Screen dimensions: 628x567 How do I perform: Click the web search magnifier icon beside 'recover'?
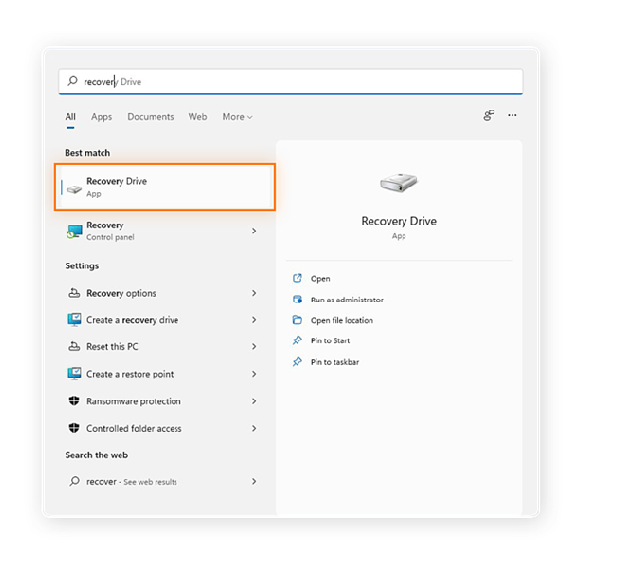click(74, 481)
